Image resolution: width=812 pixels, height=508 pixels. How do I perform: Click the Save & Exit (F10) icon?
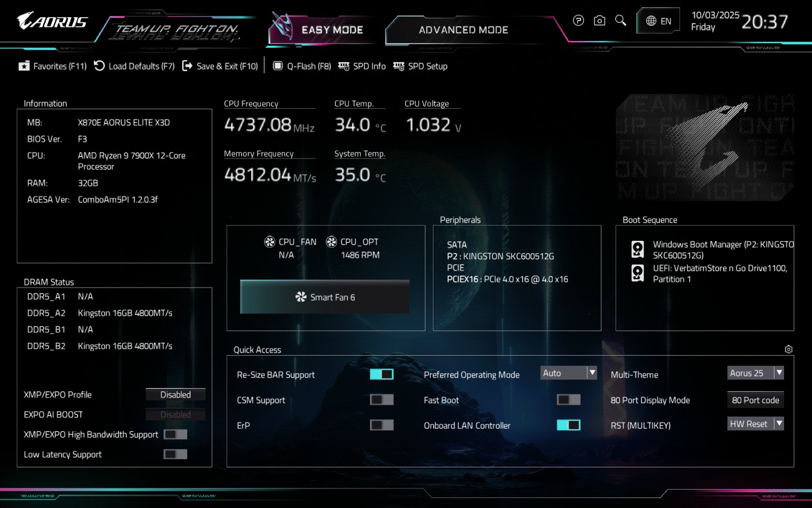click(187, 66)
